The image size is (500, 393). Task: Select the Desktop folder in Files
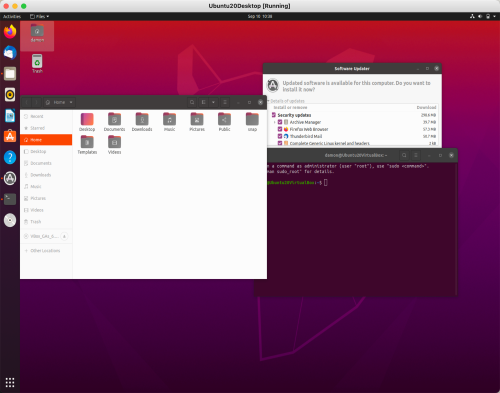pos(87,122)
